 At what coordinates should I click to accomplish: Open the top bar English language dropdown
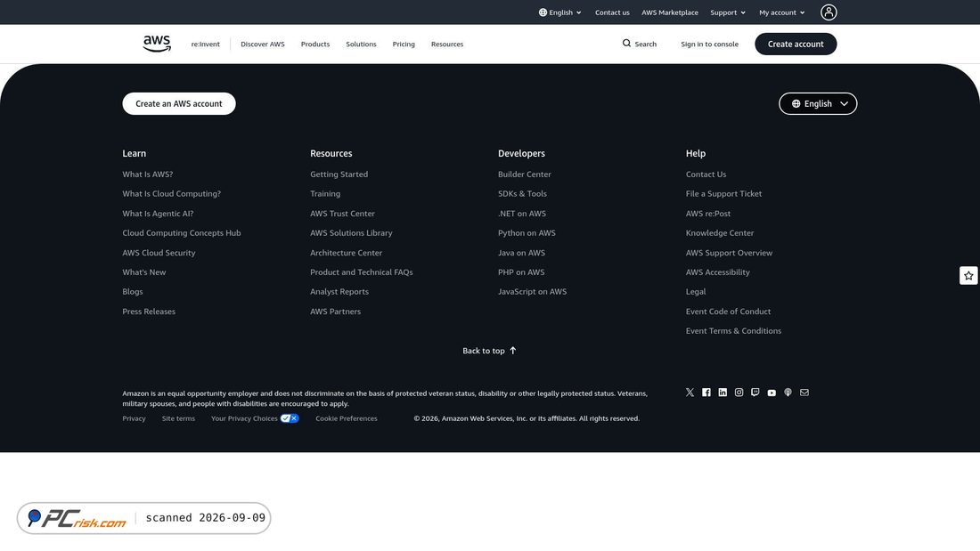pyautogui.click(x=560, y=12)
